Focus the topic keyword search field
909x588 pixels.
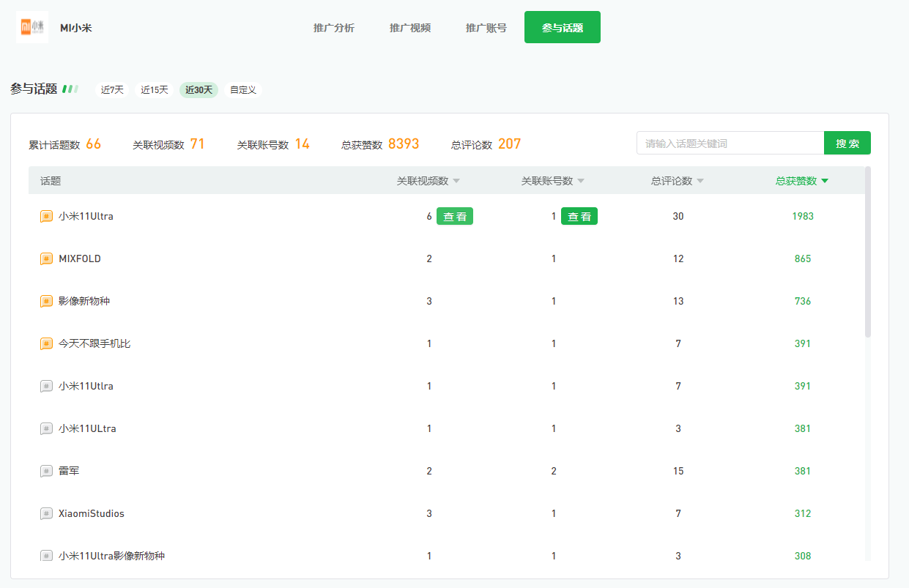point(730,143)
